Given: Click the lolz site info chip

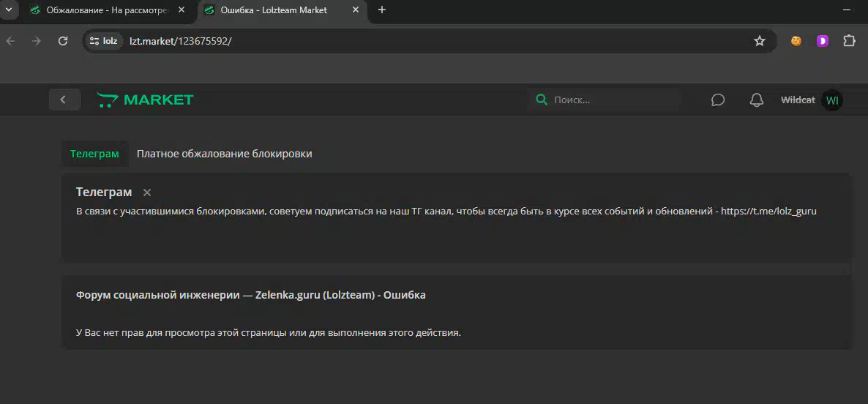Looking at the screenshot, I should [104, 41].
